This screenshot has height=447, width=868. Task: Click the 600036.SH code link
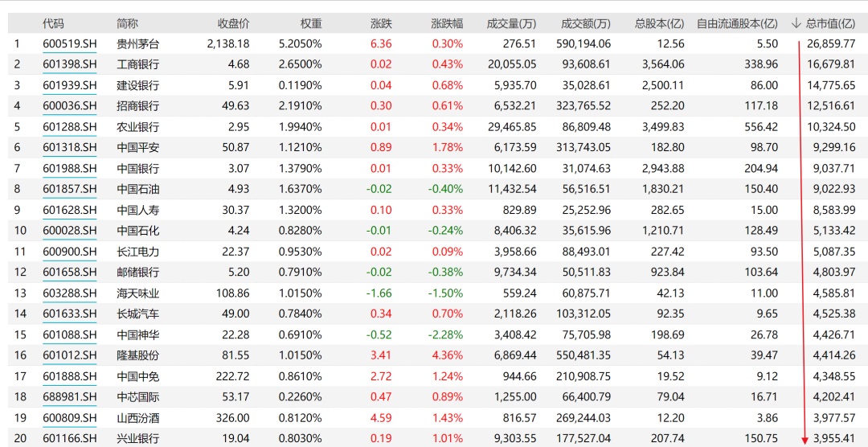(69, 106)
